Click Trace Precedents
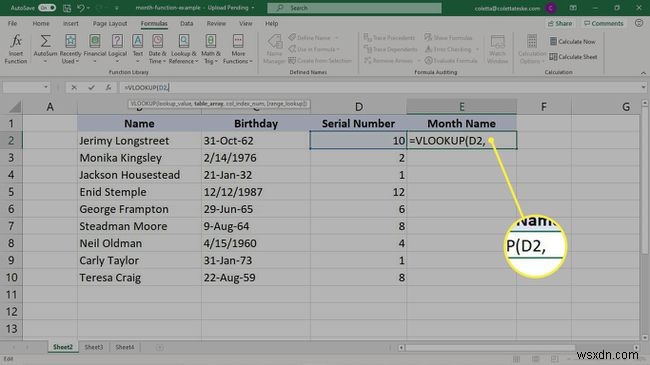 [x=389, y=38]
